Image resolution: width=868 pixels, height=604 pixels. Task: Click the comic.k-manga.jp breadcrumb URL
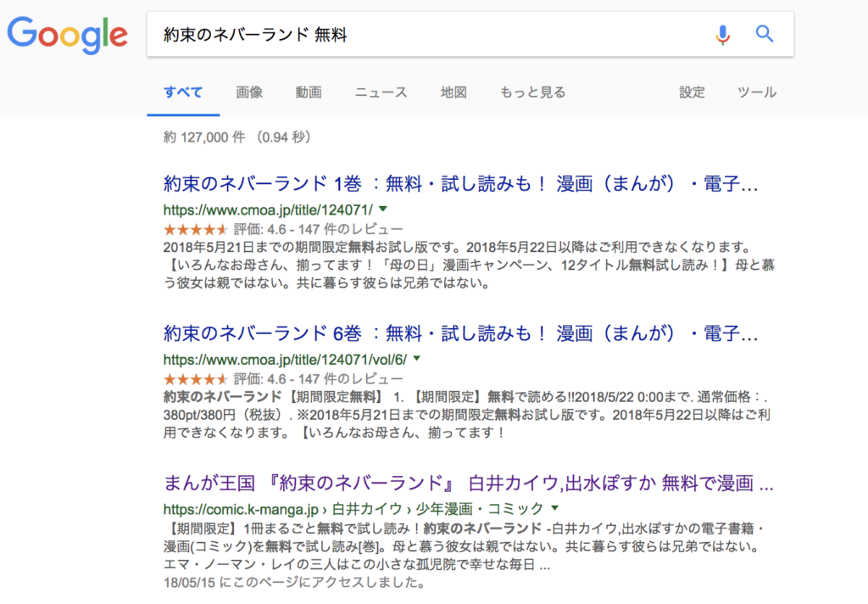click(353, 509)
